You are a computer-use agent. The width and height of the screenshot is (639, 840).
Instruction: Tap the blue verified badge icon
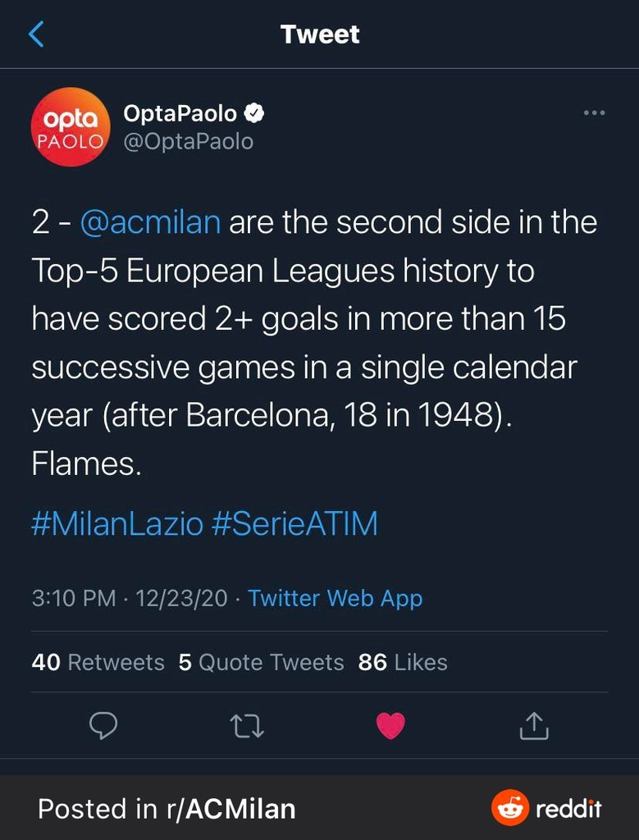coord(256,113)
